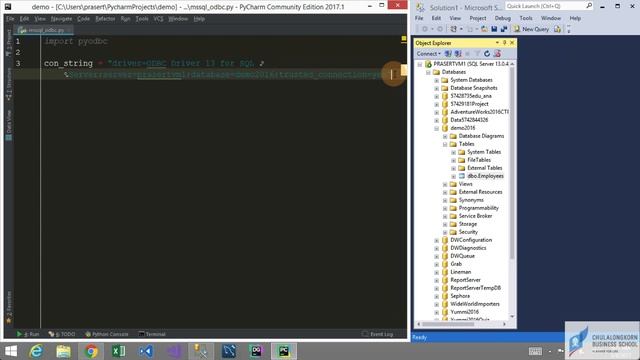Open the TODO tool window in PyCharm
The height and width of the screenshot is (360, 640).
click(x=62, y=334)
